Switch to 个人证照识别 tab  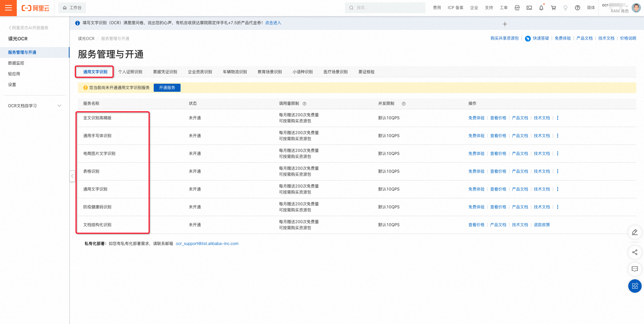130,72
